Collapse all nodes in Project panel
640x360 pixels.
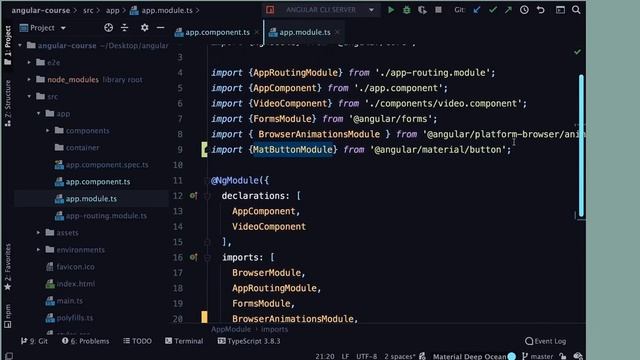(x=124, y=28)
